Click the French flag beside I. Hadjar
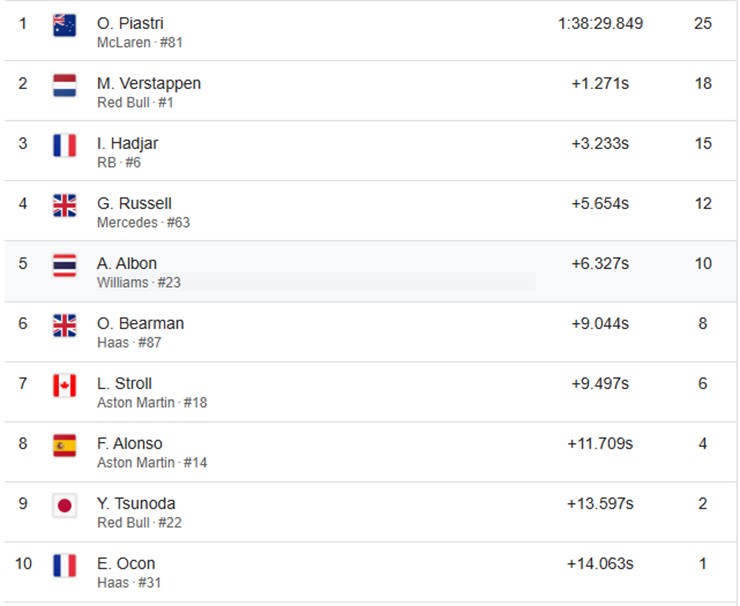This screenshot has height=606, width=740. click(64, 145)
